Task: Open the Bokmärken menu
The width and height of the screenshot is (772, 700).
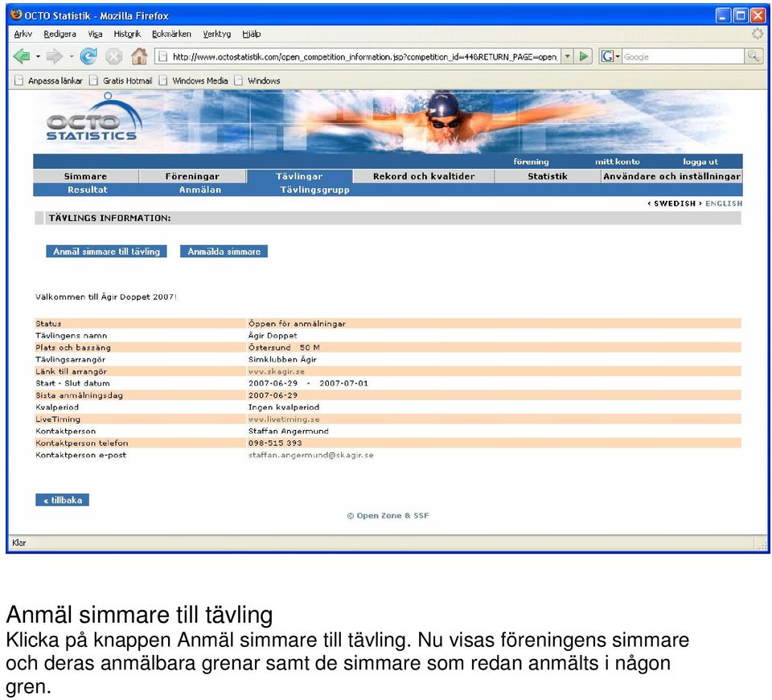Action: pos(171,34)
